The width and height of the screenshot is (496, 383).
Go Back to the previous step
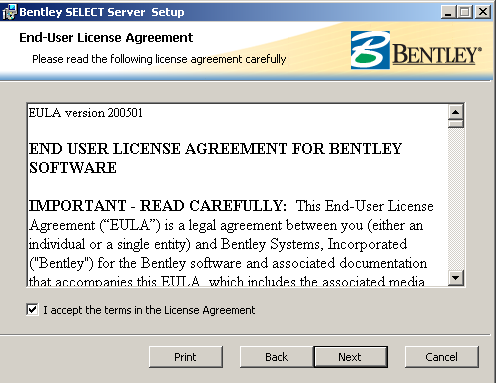click(x=276, y=357)
